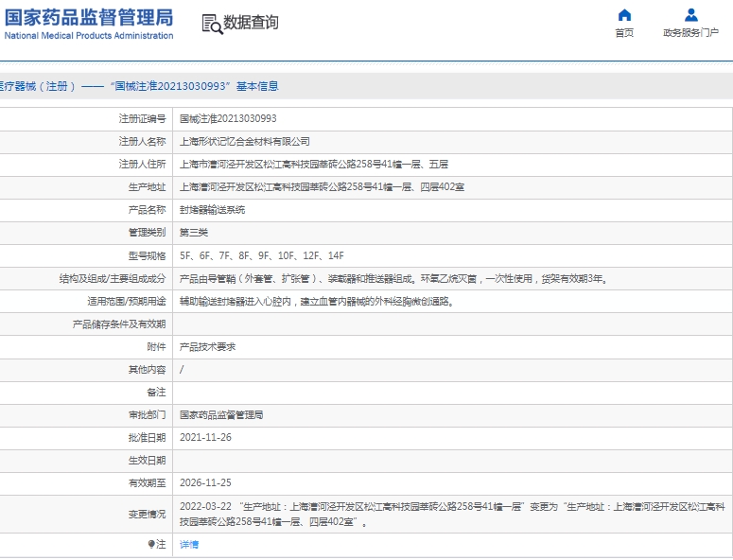
Task: Select the 生产地址 address value
Action: coord(323,187)
